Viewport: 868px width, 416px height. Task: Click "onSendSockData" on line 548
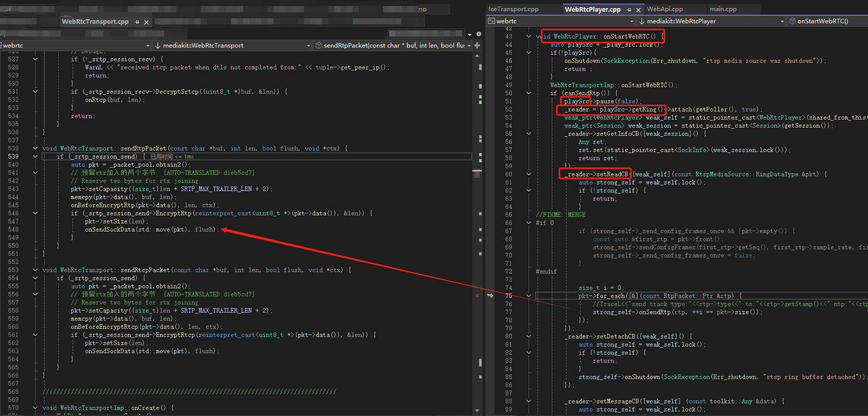110,230
